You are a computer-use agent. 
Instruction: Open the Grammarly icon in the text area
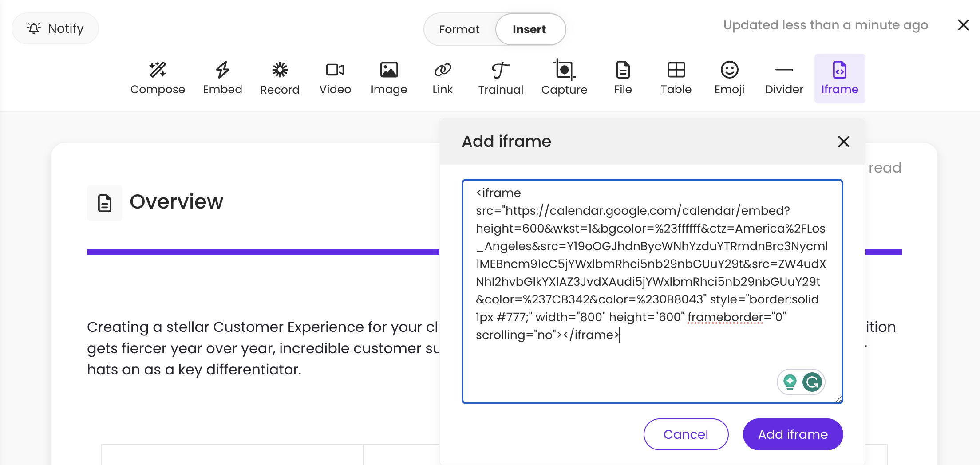tap(812, 382)
